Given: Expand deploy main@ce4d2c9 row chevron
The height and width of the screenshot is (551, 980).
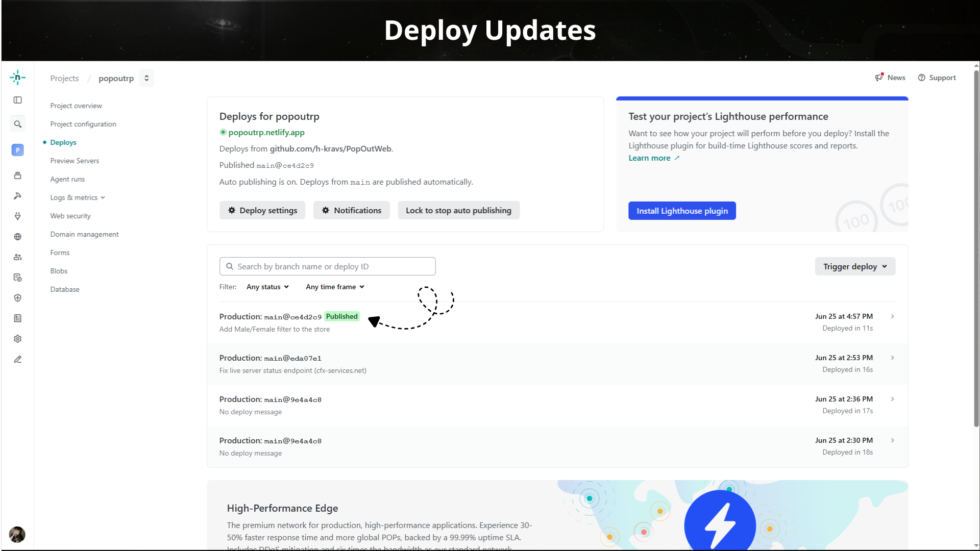Looking at the screenshot, I should [892, 316].
